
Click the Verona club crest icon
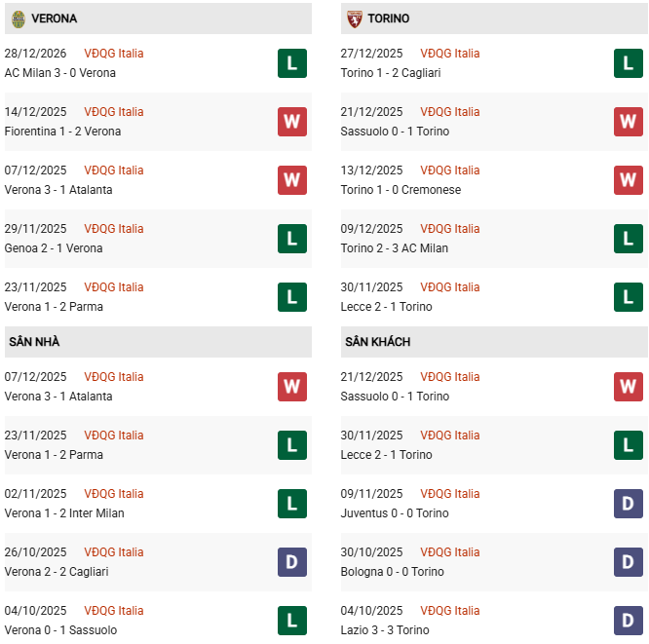(x=18, y=19)
